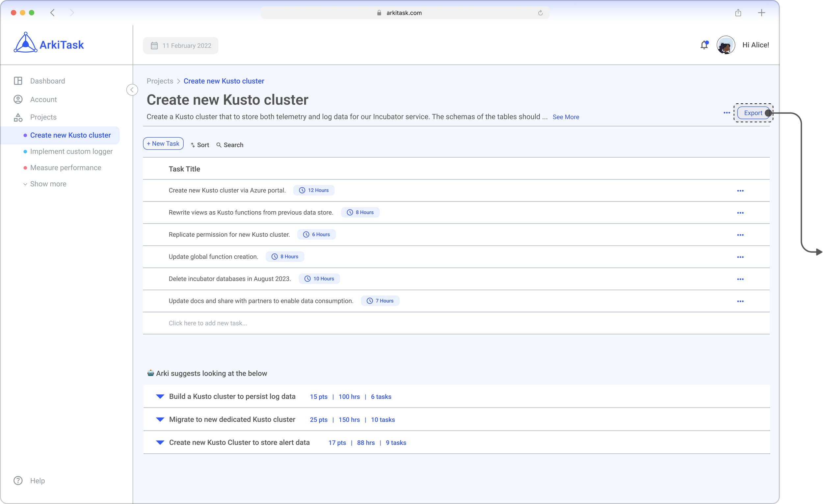Expand Migrate to new dedicated Kusto cluster
Image resolution: width=823 pixels, height=504 pixels.
(160, 419)
